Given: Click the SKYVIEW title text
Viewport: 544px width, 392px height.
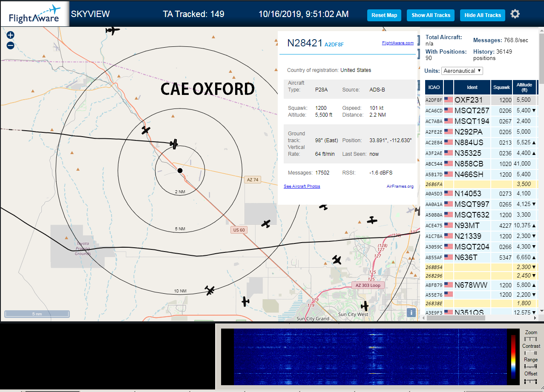Looking at the screenshot, I should pyautogui.click(x=90, y=14).
